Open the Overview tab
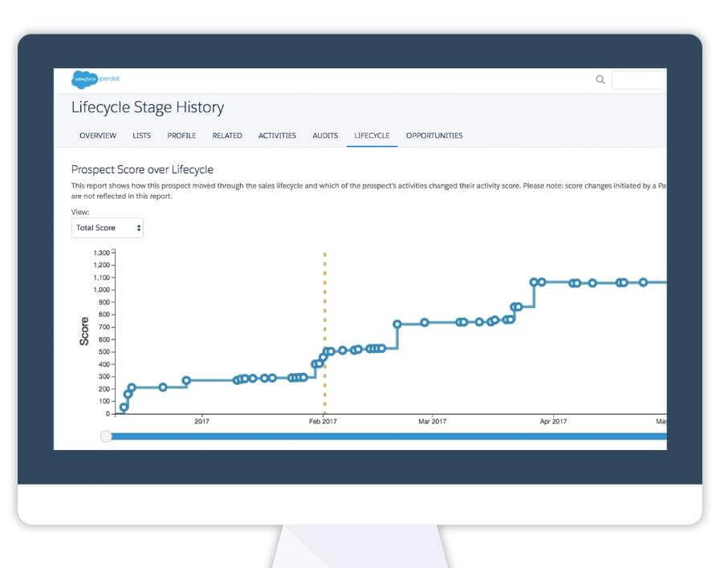 coord(98,136)
